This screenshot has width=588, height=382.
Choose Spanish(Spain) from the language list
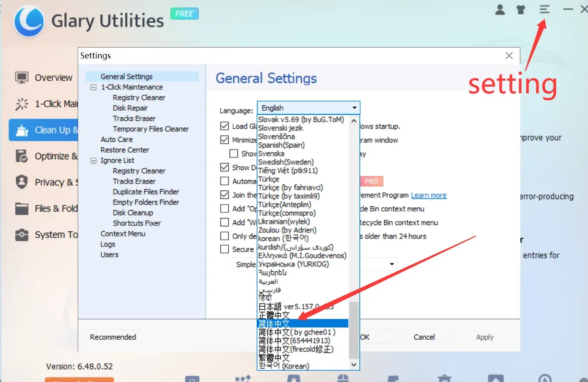[x=282, y=145]
